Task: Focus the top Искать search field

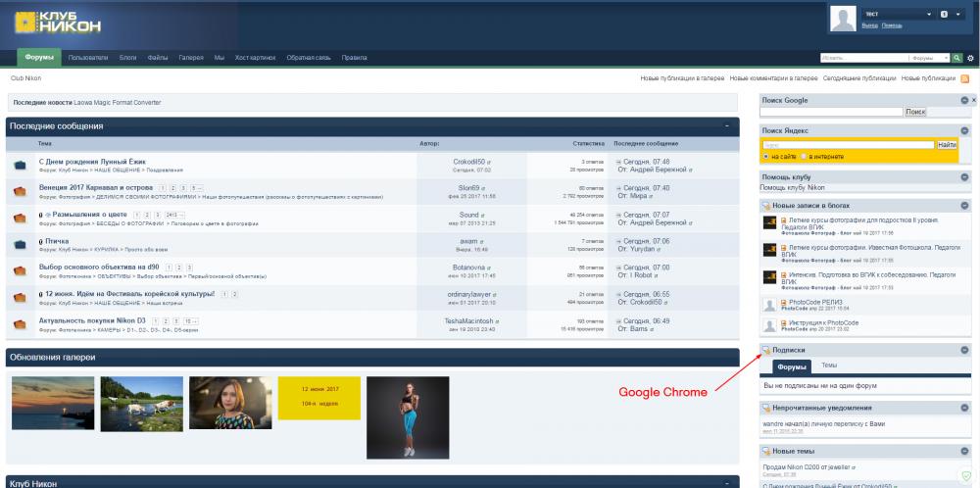Action: (x=864, y=58)
